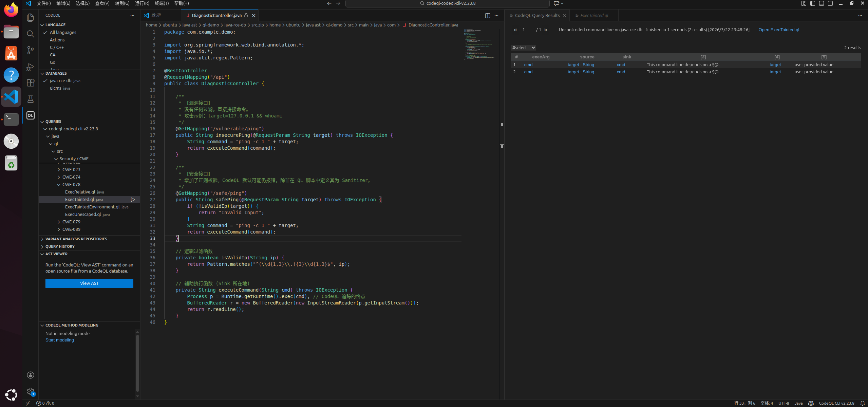
Task: Split the editor right icon
Action: [488, 16]
